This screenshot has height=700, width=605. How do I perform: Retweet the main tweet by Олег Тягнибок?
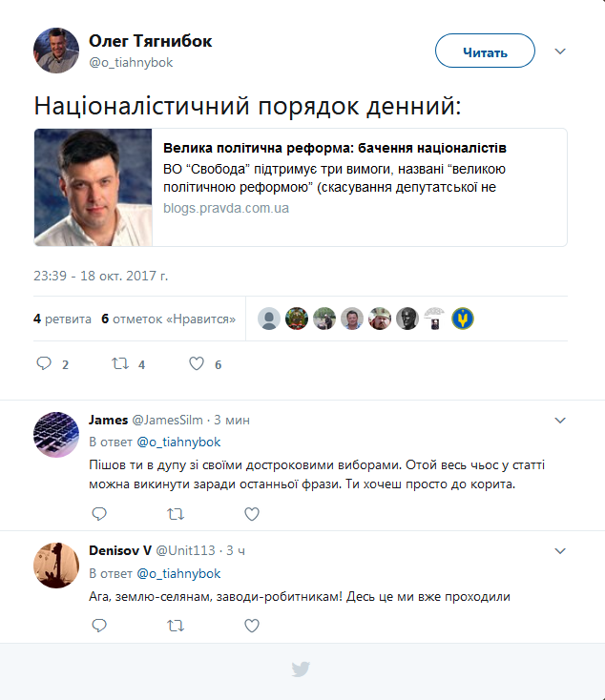click(x=120, y=363)
